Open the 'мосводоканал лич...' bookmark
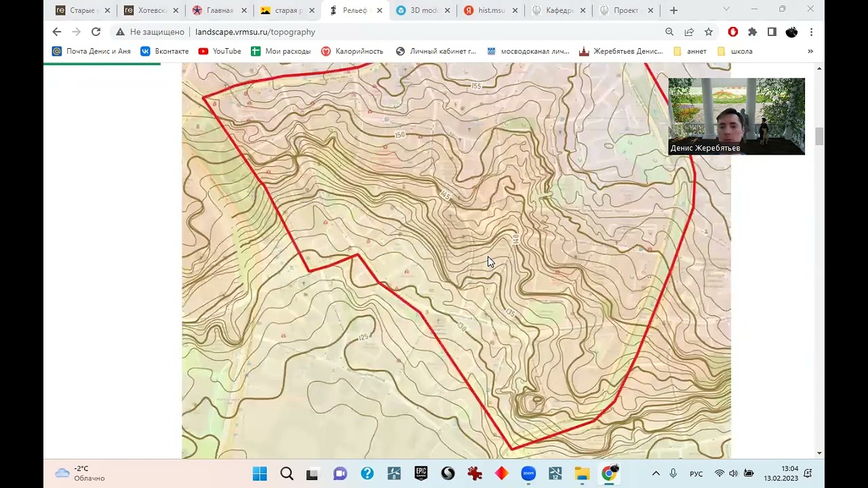 coord(528,51)
